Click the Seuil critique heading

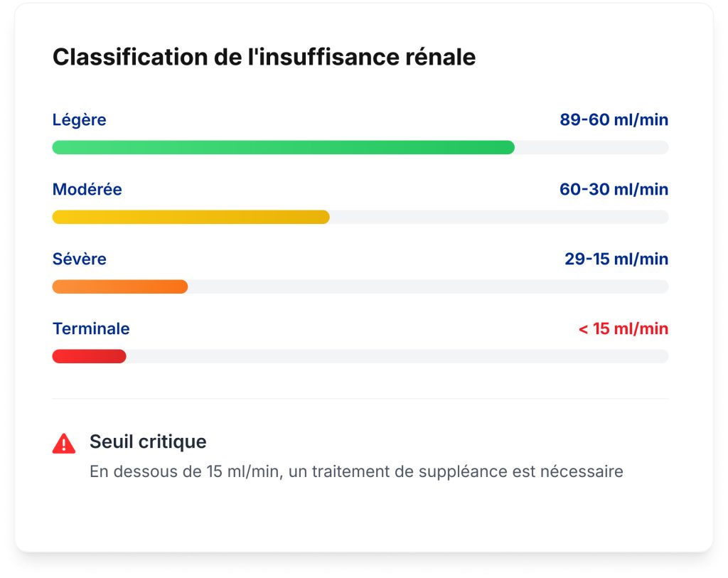pos(148,441)
